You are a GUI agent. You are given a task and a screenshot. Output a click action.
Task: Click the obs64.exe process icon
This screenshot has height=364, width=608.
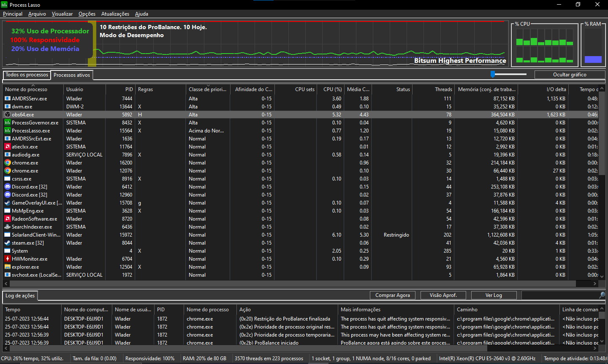coord(8,115)
